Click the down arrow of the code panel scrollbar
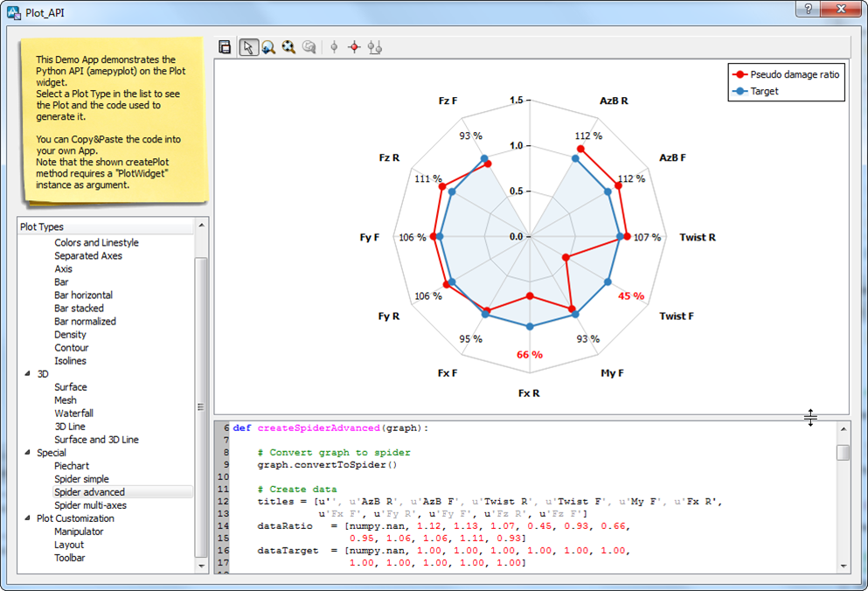Screen dimensions: 868x591 click(x=841, y=568)
